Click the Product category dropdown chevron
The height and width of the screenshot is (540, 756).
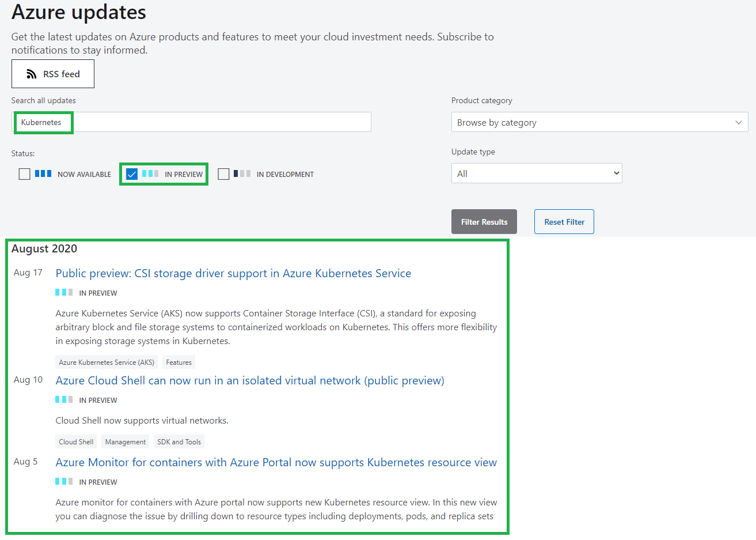click(x=739, y=122)
